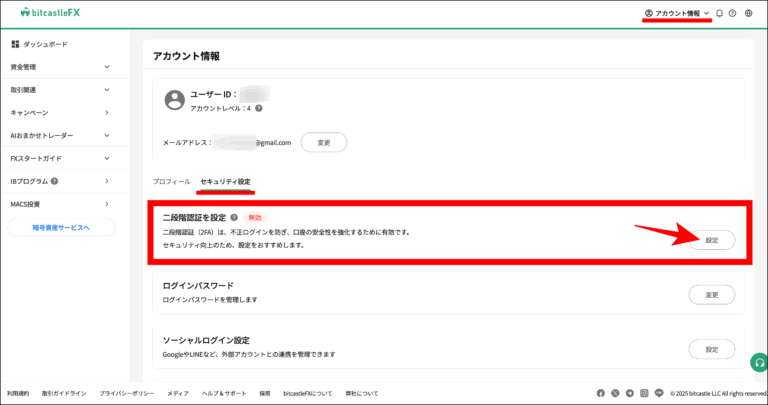
Task: Click 設定 button for ソーシャルログイン設定
Action: (712, 350)
